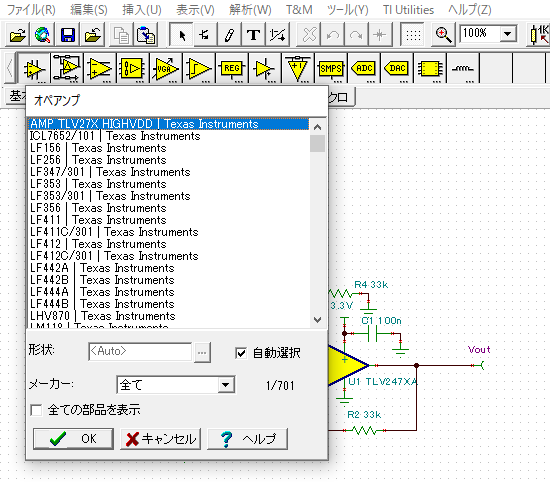Image resolution: width=550 pixels, height=482 pixels.
Task: Click the SMPS component icon
Action: pos(330,68)
